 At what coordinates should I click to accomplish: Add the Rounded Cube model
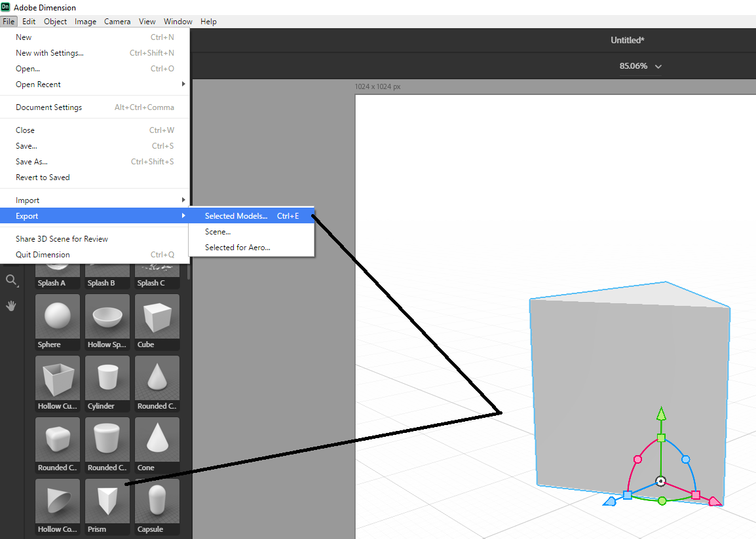point(57,439)
